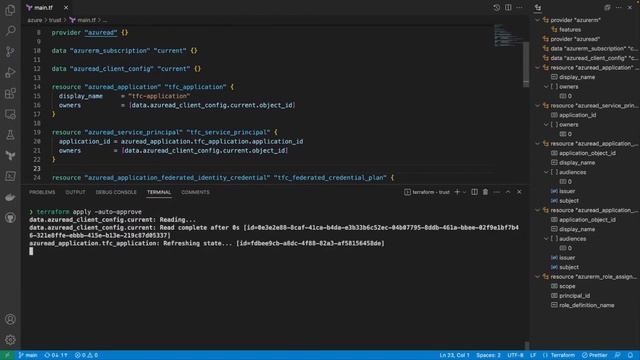Click the main branch in status bar
This screenshot has height=360, width=640.
(28, 355)
